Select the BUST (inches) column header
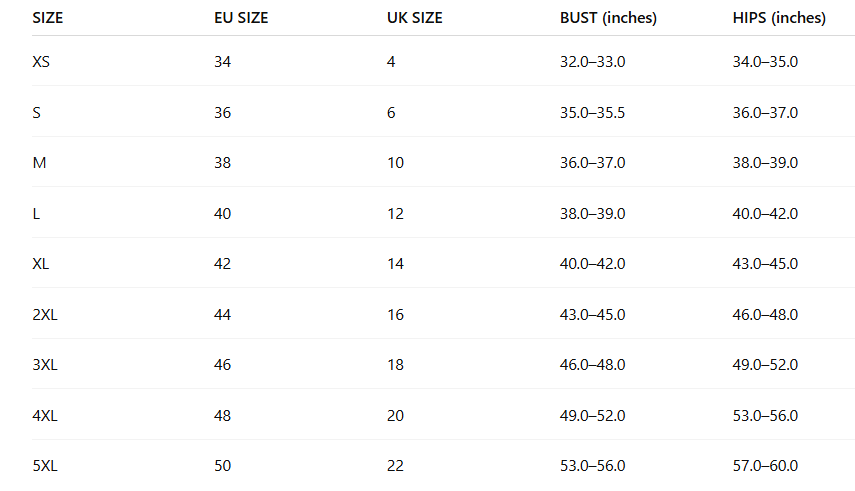Viewport: 855px width, 491px height. pos(608,18)
